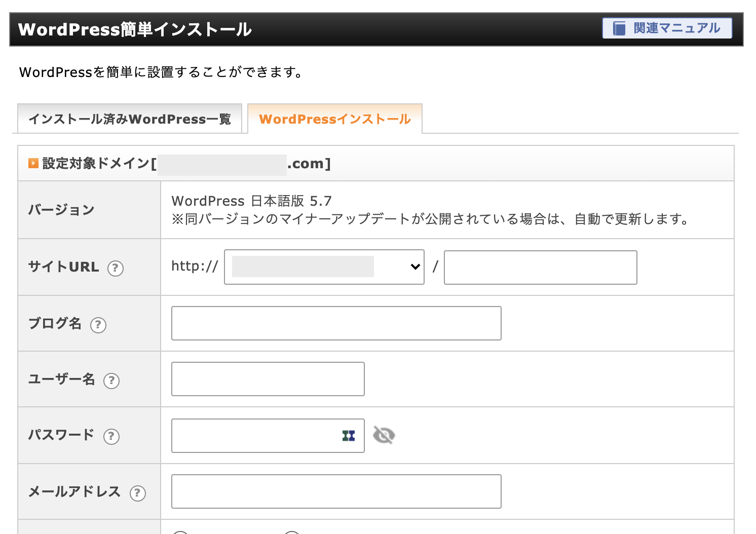Open the help tooltip for ユーザー名
Viewport: 756px width, 534px height.
tap(111, 380)
